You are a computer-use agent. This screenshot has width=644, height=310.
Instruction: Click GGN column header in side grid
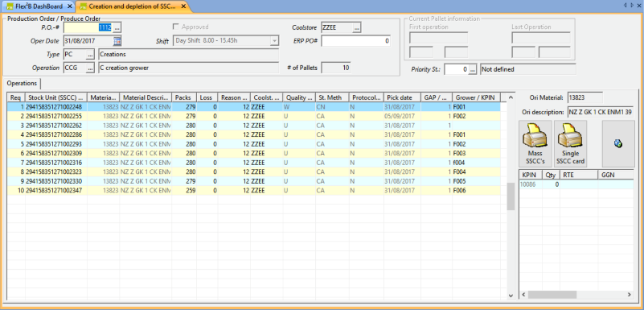(x=616, y=175)
